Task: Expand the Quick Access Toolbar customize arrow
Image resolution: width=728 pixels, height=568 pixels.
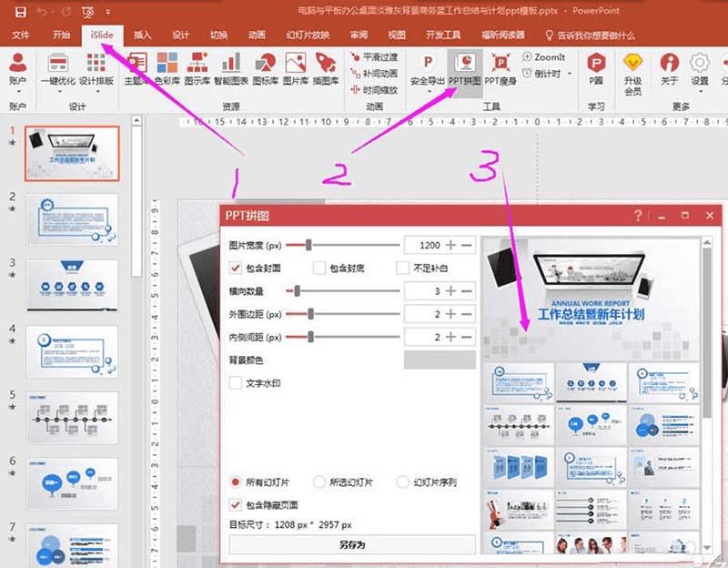Action: click(x=107, y=12)
